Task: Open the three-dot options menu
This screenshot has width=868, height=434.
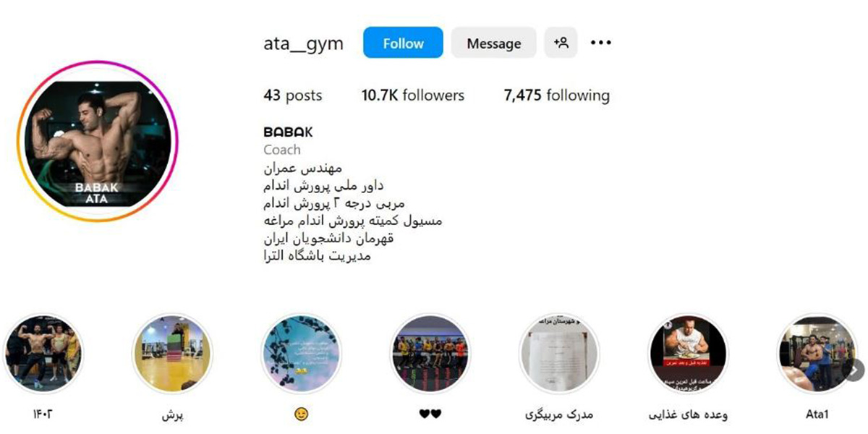Action: tap(601, 43)
